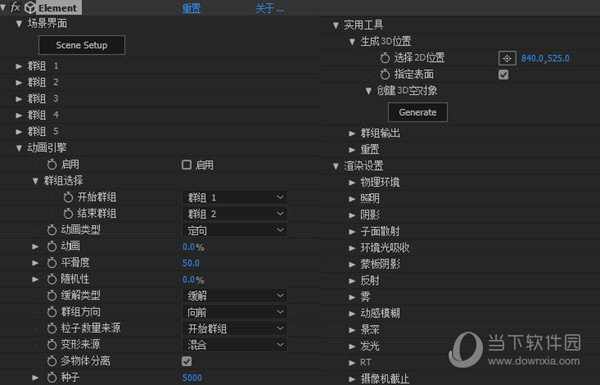The height and width of the screenshot is (385, 600).
Task: Expand 群组 3
Action: pyautogui.click(x=19, y=99)
